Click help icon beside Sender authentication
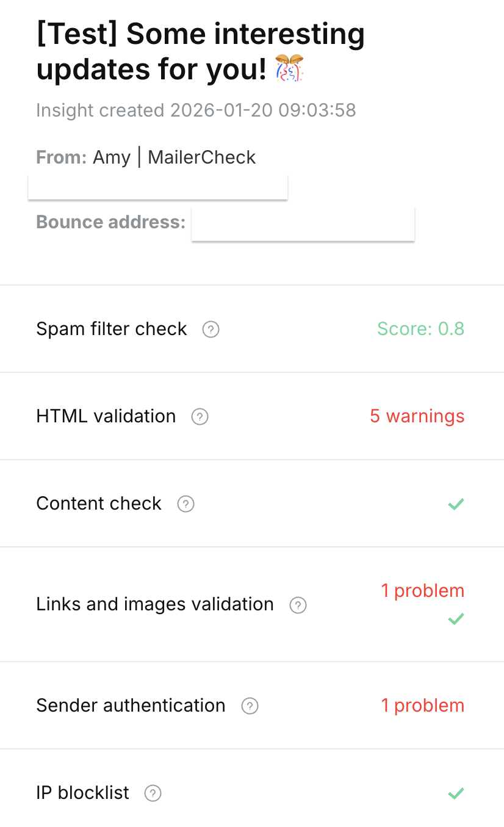The height and width of the screenshot is (827, 504). 250,706
